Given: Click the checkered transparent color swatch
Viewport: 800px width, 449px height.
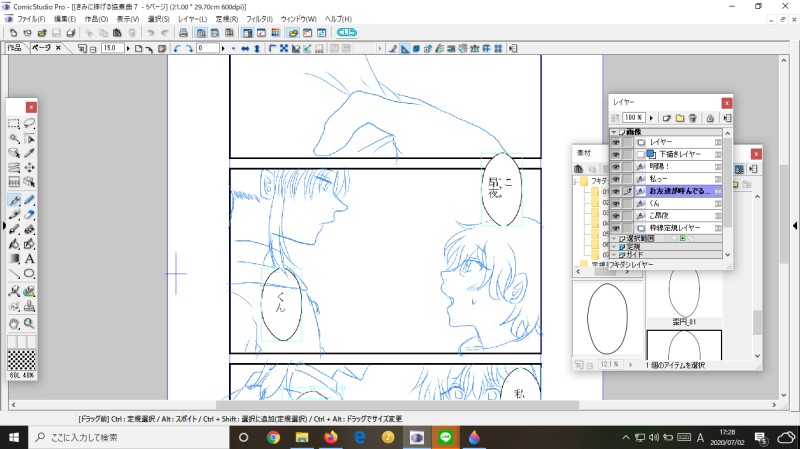Looking at the screenshot, I should pyautogui.click(x=21, y=360).
